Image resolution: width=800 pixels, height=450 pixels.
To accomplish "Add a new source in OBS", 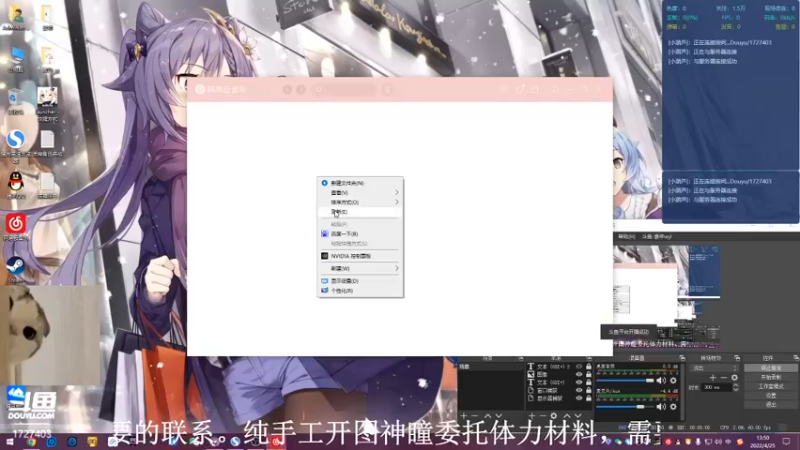I will (x=532, y=416).
